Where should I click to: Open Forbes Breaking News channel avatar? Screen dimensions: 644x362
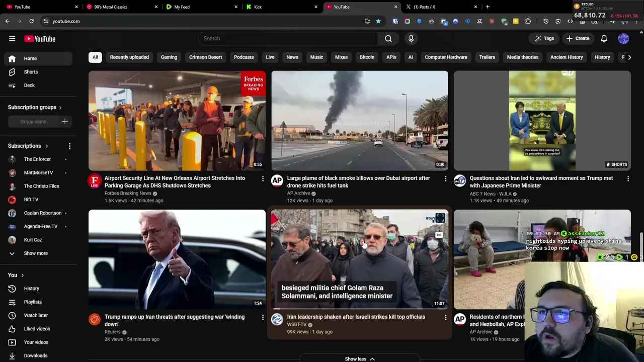coord(95,181)
